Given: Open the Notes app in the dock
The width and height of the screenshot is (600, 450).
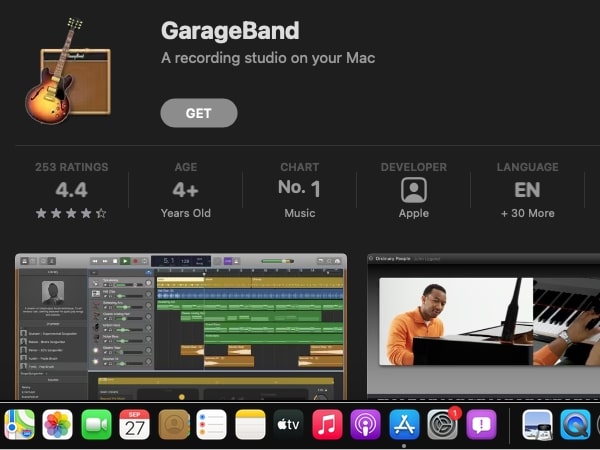Looking at the screenshot, I should [250, 425].
